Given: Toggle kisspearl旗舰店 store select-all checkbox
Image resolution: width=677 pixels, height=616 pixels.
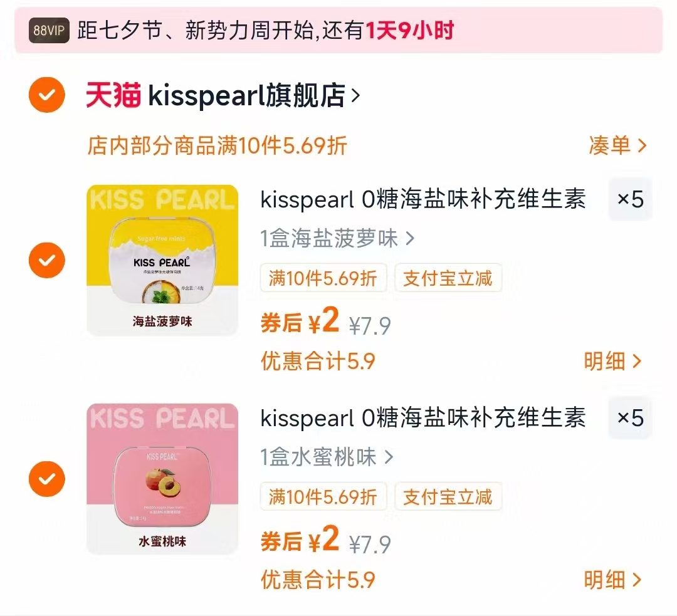Looking at the screenshot, I should (x=47, y=95).
